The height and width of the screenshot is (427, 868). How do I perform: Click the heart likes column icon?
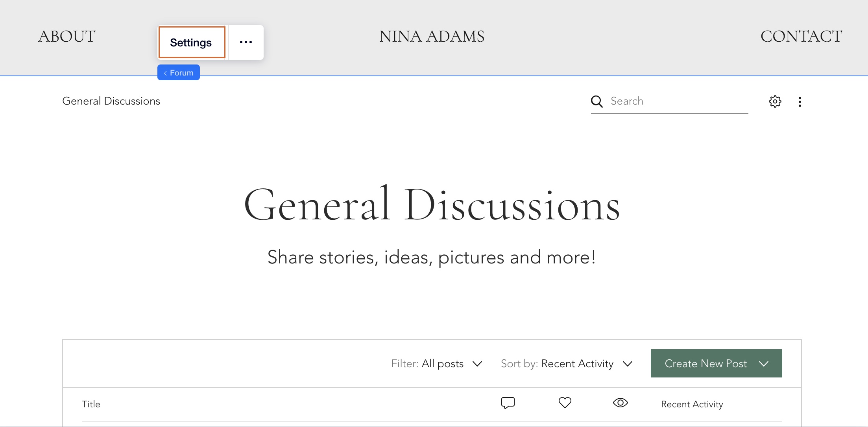(x=565, y=403)
